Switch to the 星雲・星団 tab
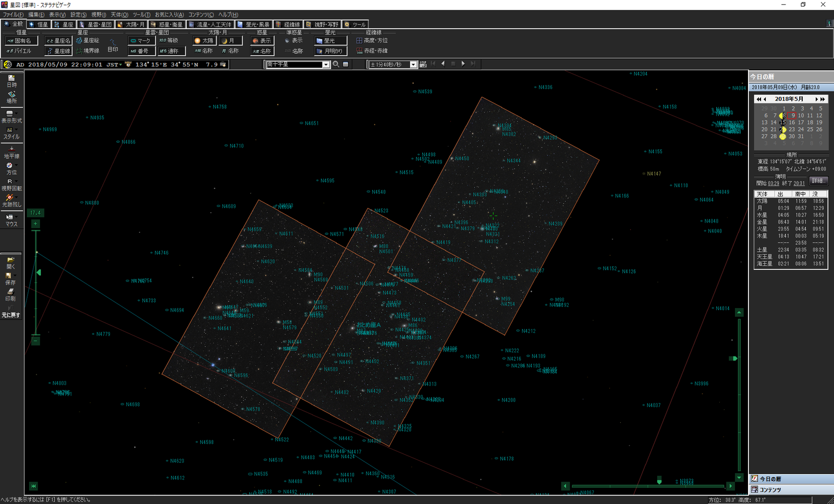The height and width of the screenshot is (504, 834). point(96,24)
